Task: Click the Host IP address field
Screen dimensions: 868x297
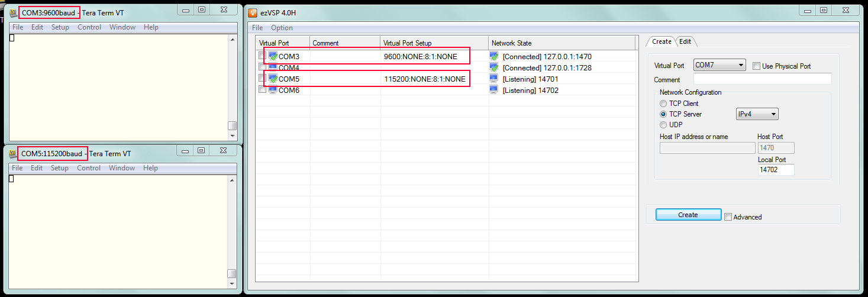Action: tap(706, 148)
